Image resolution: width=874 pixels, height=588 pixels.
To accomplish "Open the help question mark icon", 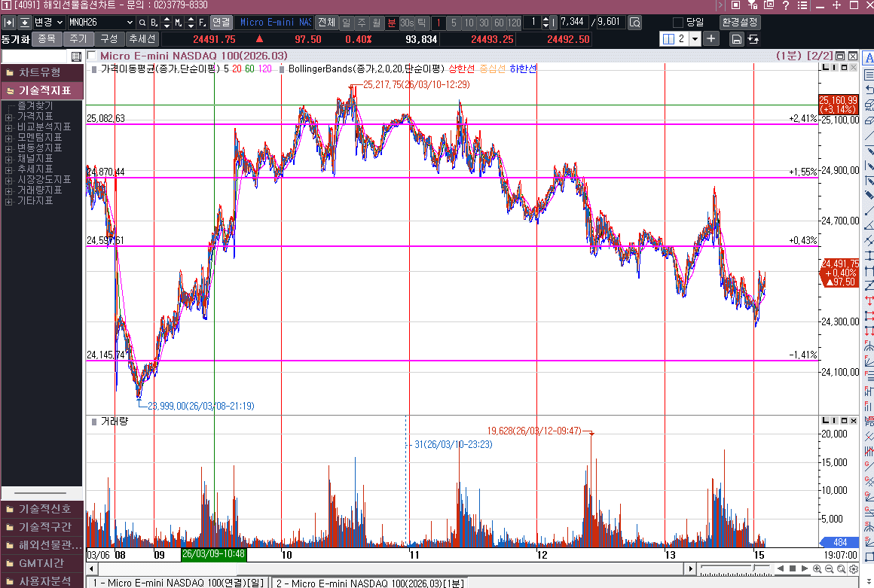I will coord(785,5).
